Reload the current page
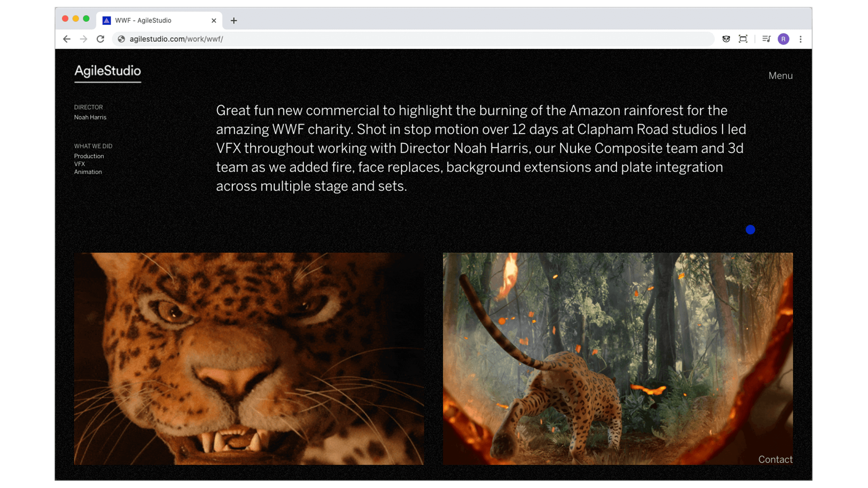Screen dimensions: 868x488 point(100,39)
